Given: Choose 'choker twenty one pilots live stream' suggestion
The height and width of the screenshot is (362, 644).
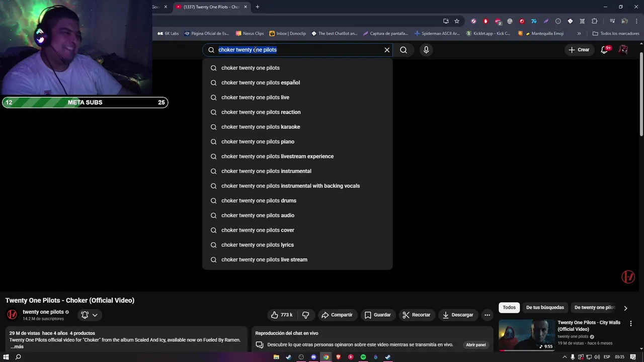Looking at the screenshot, I should [x=297, y=259].
